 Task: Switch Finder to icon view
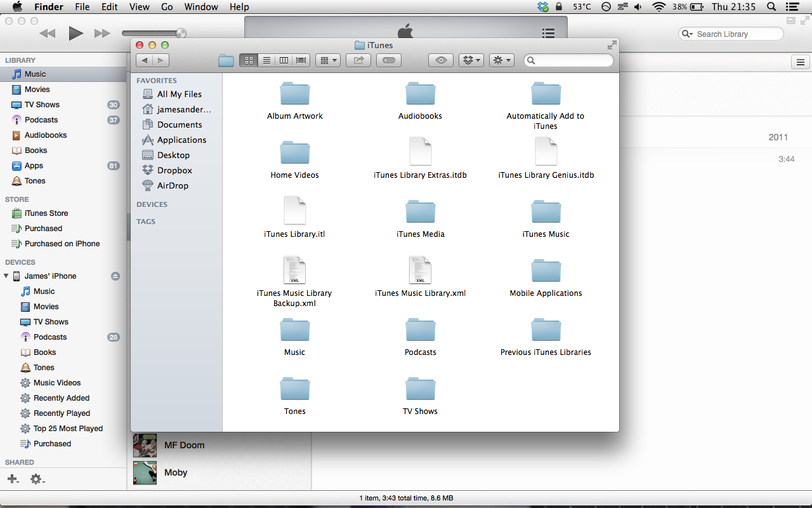(x=249, y=60)
